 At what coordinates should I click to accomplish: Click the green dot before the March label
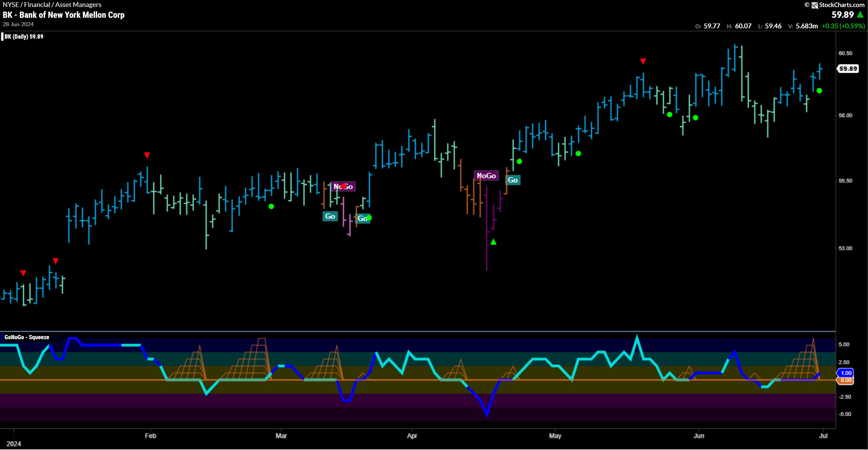271,206
